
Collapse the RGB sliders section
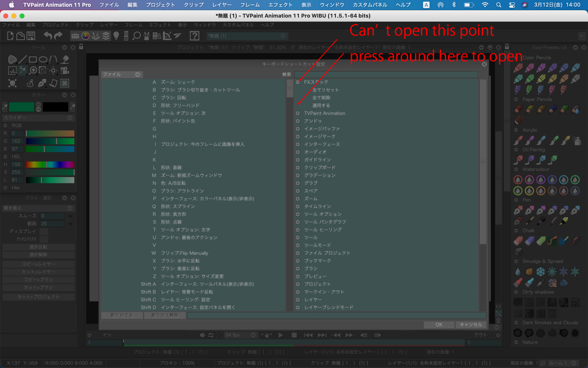(5, 126)
